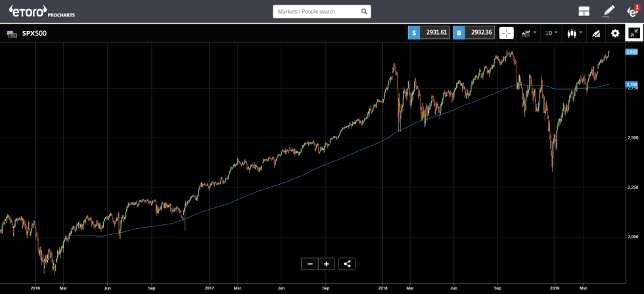
Task: Click the eToro ProCharts logo
Action: (37, 11)
